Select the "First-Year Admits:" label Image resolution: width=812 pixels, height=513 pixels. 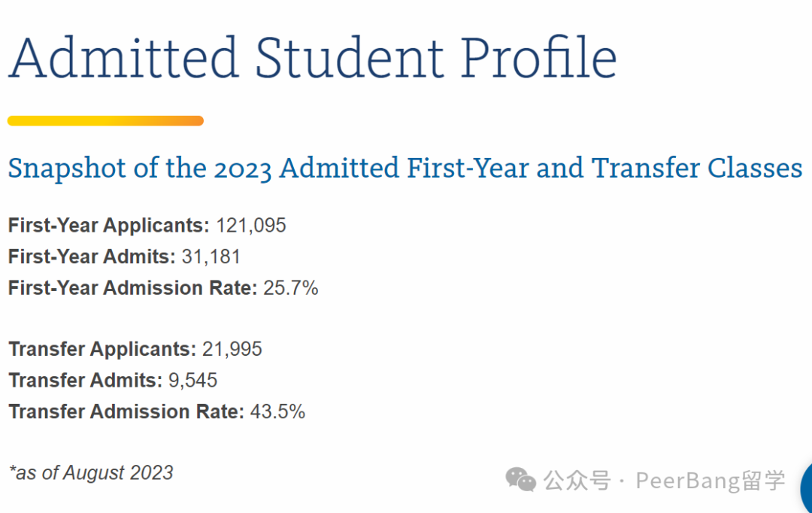92,256
